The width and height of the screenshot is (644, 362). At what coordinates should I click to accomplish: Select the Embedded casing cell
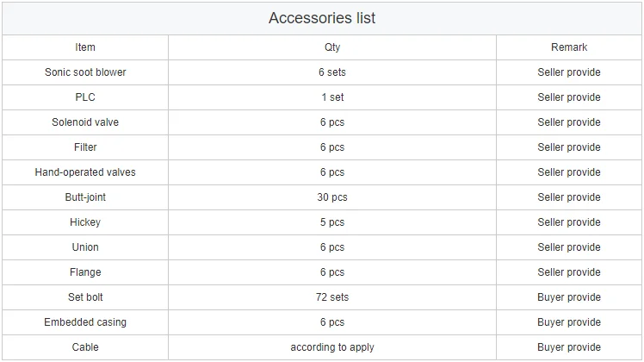pos(85,322)
